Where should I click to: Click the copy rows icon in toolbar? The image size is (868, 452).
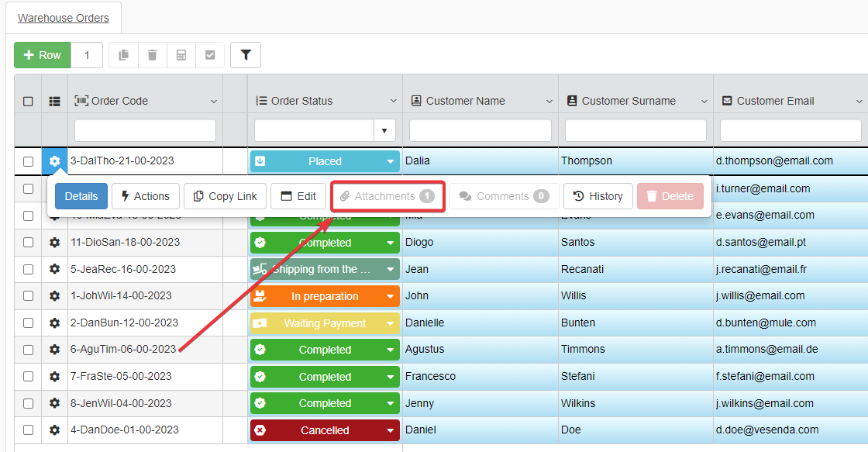pos(123,55)
